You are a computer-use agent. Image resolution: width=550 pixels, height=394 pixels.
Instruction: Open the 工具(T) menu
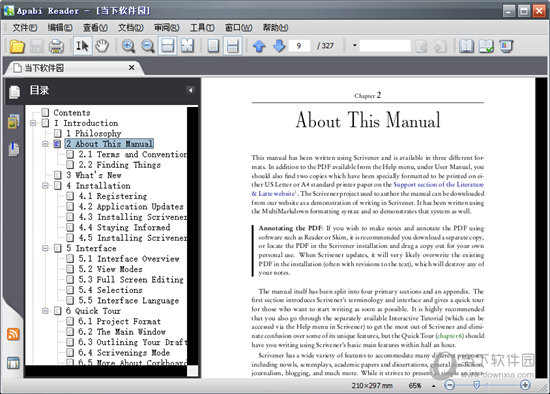pos(202,27)
